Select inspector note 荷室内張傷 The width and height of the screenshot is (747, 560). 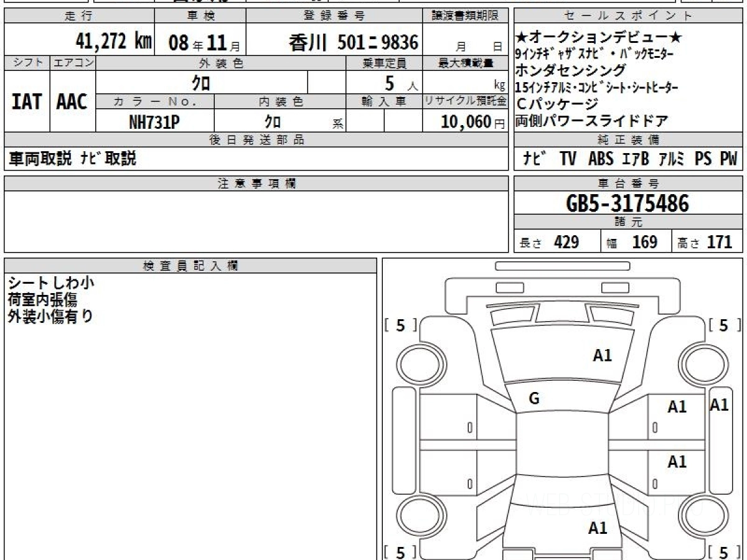point(42,300)
